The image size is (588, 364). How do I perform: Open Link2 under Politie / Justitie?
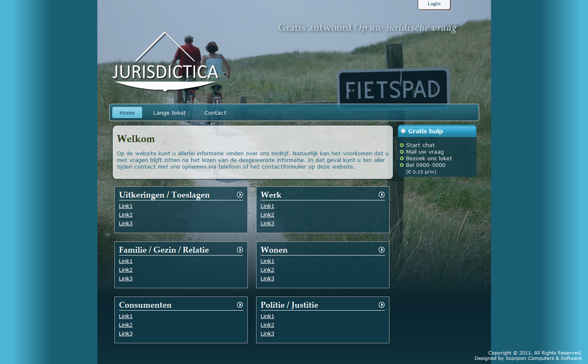pos(267,325)
